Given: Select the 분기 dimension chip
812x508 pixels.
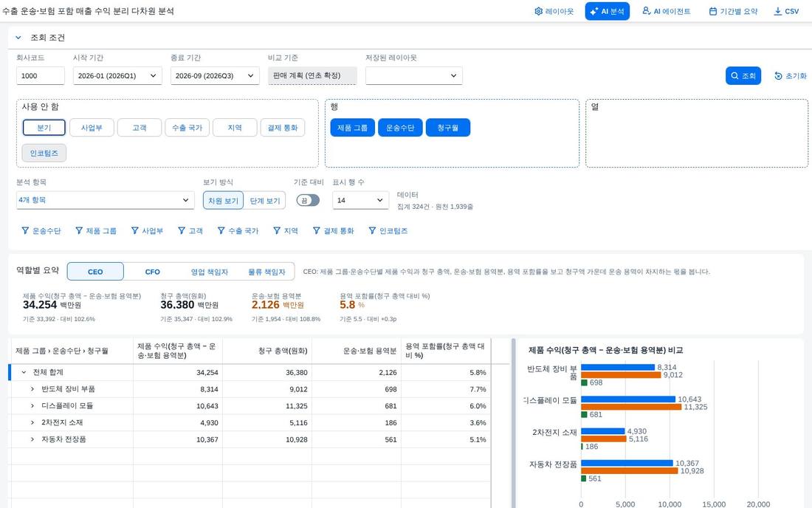Looking at the screenshot, I should pos(44,128).
